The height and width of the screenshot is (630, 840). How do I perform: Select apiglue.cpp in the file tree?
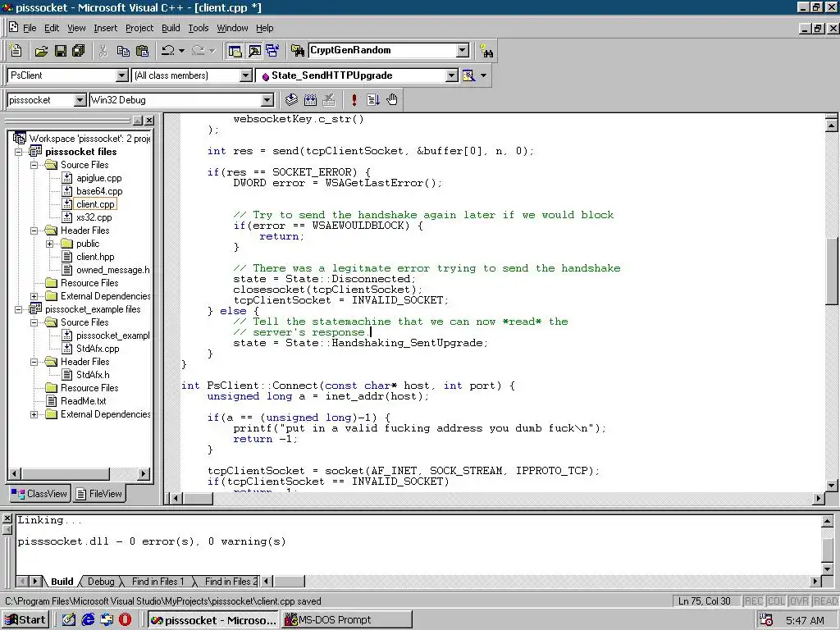(98, 178)
